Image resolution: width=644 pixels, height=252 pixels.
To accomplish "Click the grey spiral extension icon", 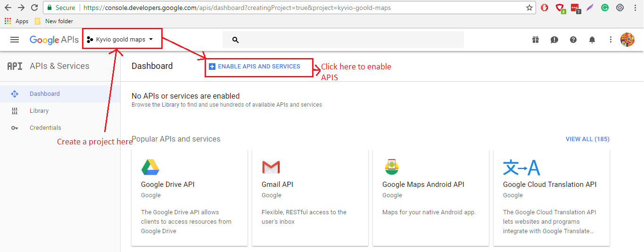I will coord(620,8).
